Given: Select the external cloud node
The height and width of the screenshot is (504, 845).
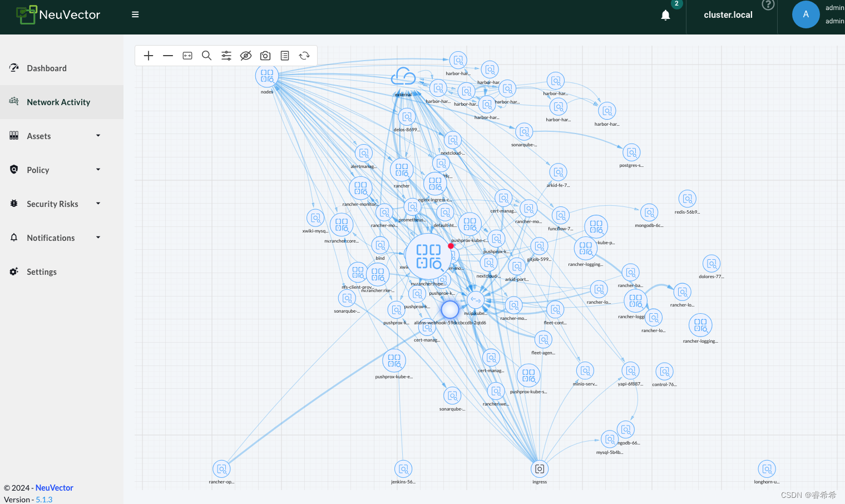Looking at the screenshot, I should [403, 77].
